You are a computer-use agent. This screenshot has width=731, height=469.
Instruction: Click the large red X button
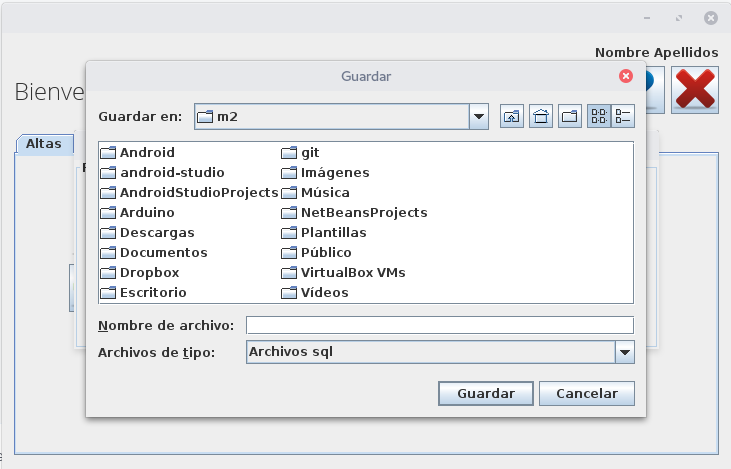(696, 90)
